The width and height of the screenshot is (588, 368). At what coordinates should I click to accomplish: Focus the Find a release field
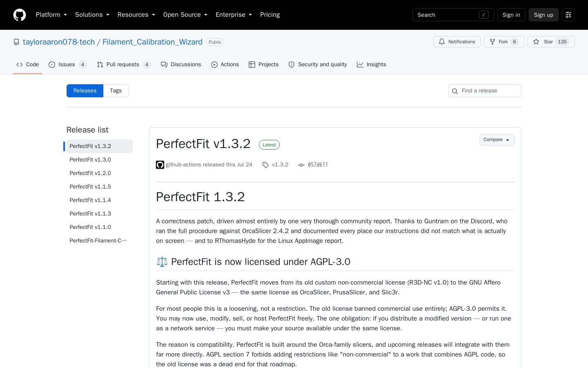tap(485, 91)
